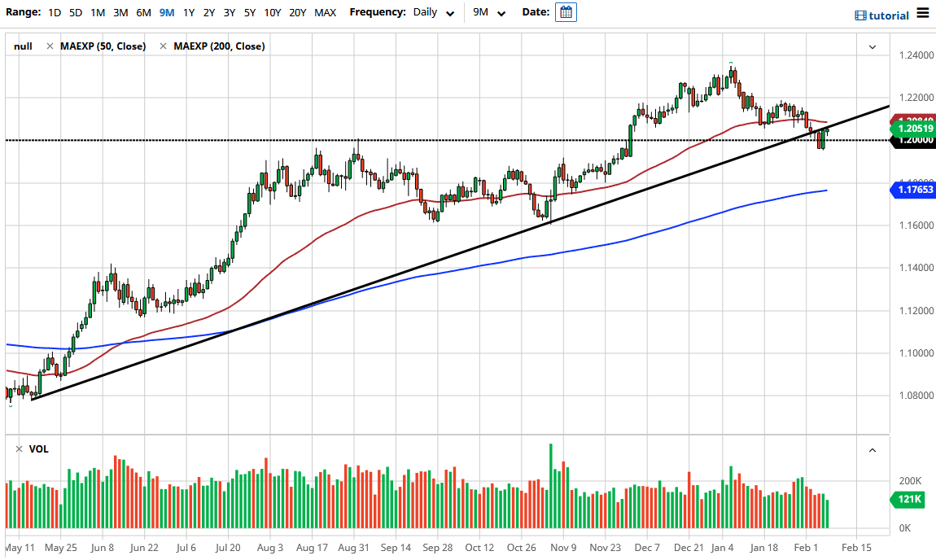This screenshot has height=560, width=936.
Task: Click the 121K volume badge
Action: click(907, 500)
